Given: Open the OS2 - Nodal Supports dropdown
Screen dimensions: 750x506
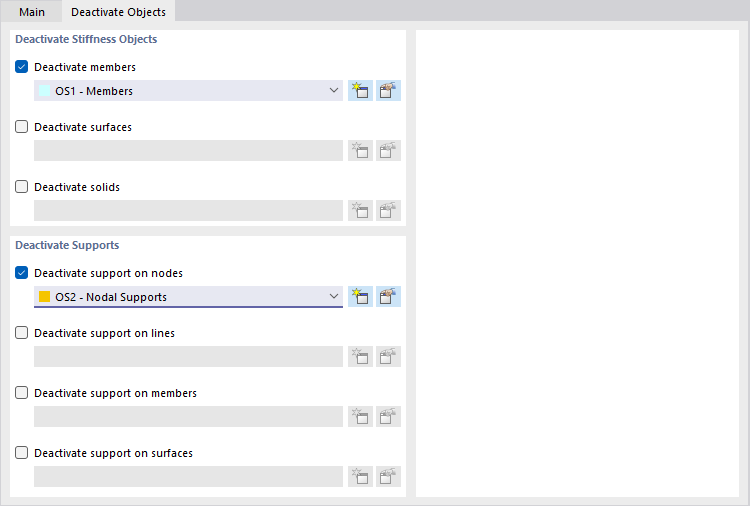Looking at the screenshot, I should coord(334,297).
